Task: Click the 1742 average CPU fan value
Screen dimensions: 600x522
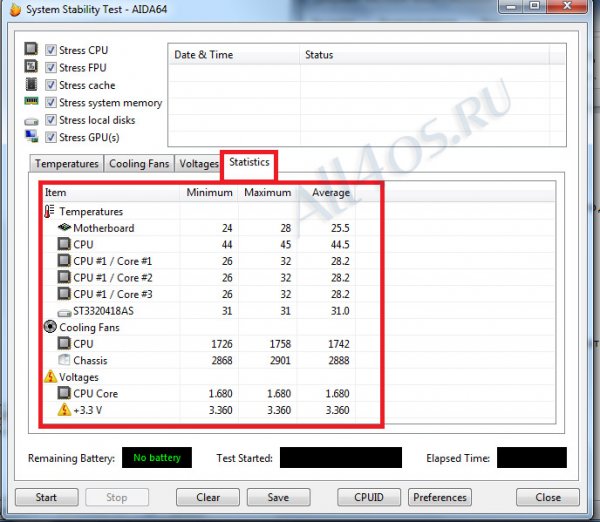Action: pos(339,344)
